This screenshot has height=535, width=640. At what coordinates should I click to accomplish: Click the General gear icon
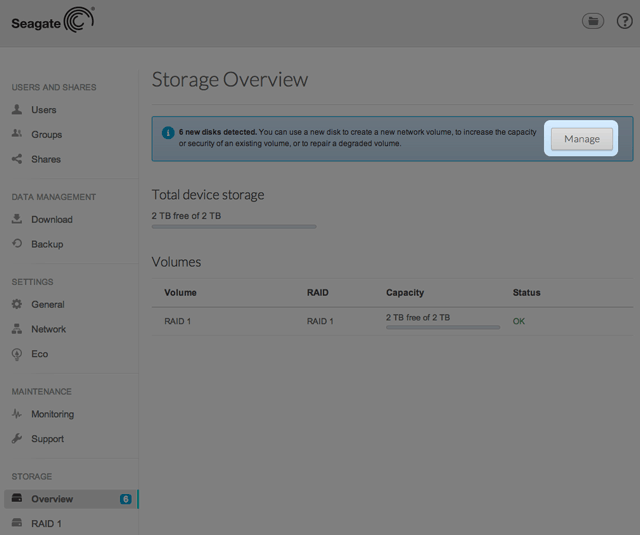17,304
